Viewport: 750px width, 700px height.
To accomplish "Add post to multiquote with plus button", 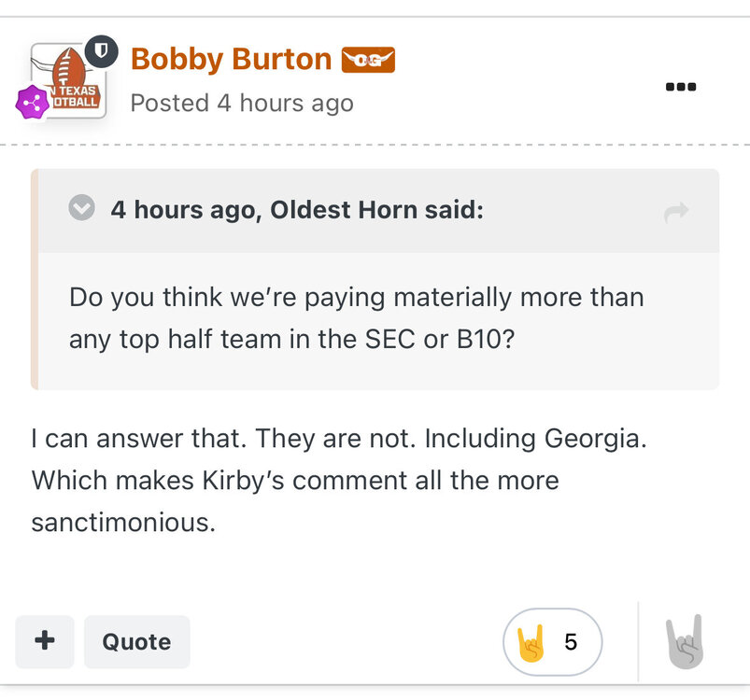I will (44, 641).
